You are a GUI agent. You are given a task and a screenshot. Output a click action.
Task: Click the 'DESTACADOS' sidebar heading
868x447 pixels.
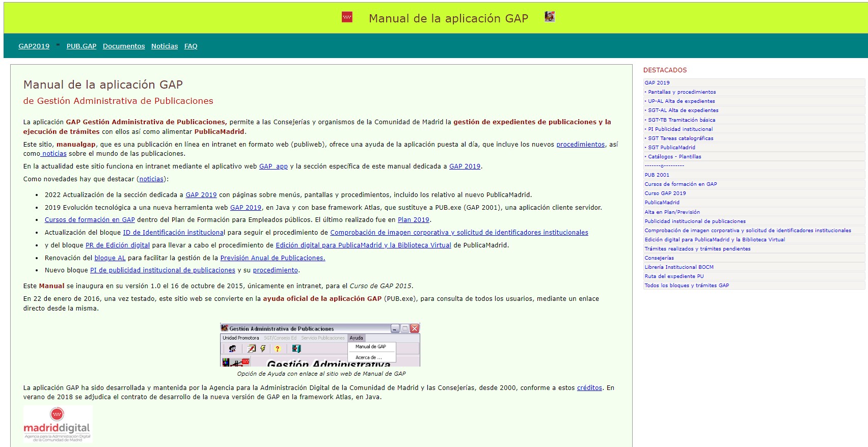coord(665,70)
